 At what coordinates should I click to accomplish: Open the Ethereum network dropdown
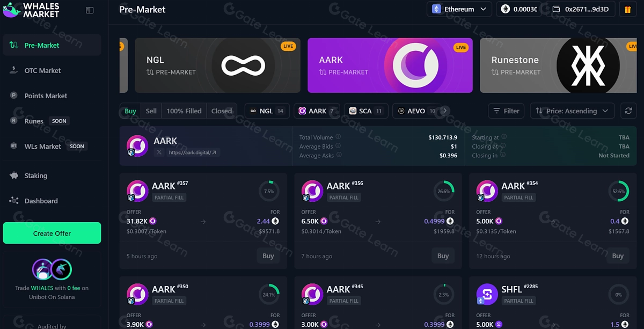(459, 9)
